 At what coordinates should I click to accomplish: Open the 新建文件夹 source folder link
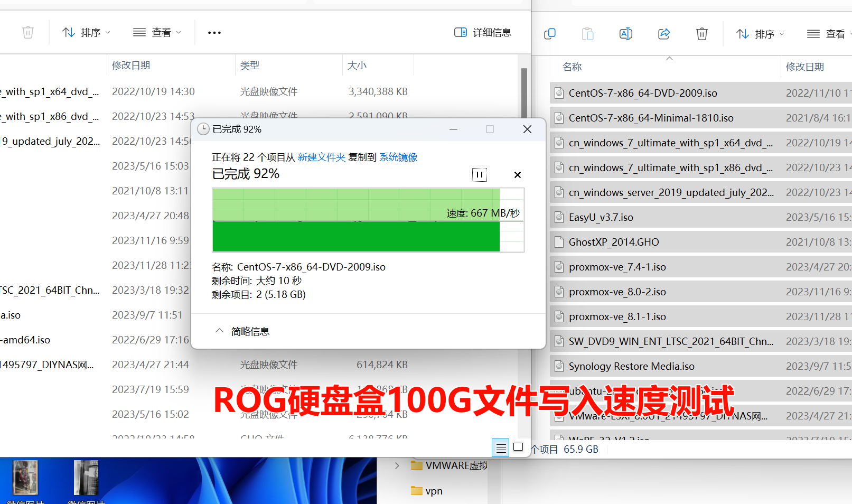[x=321, y=157]
